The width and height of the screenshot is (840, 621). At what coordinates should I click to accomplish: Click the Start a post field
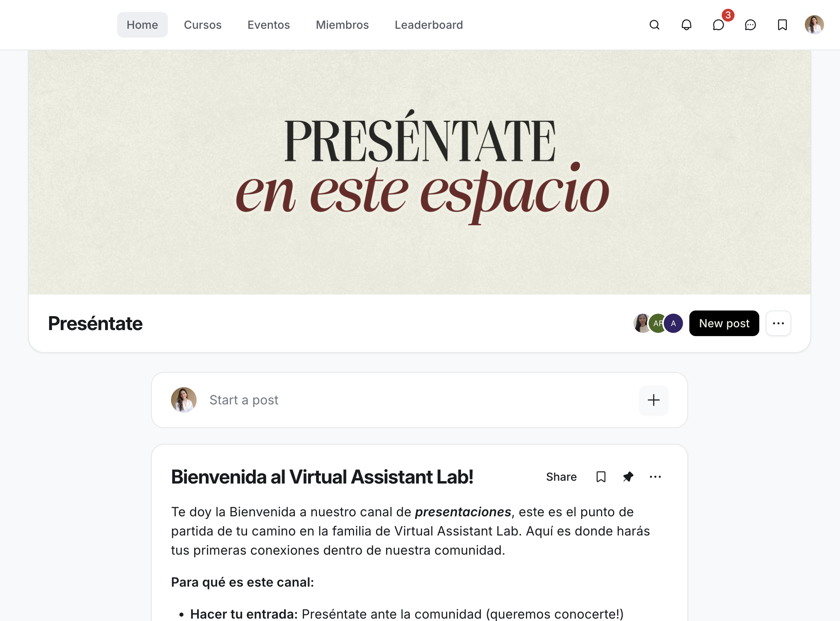click(x=420, y=400)
